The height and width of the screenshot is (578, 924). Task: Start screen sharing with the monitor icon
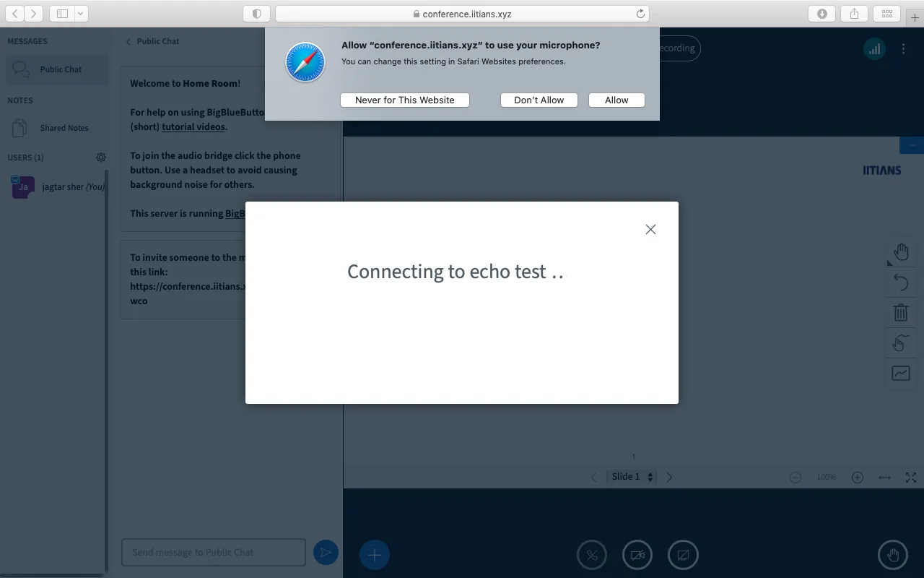(x=683, y=555)
